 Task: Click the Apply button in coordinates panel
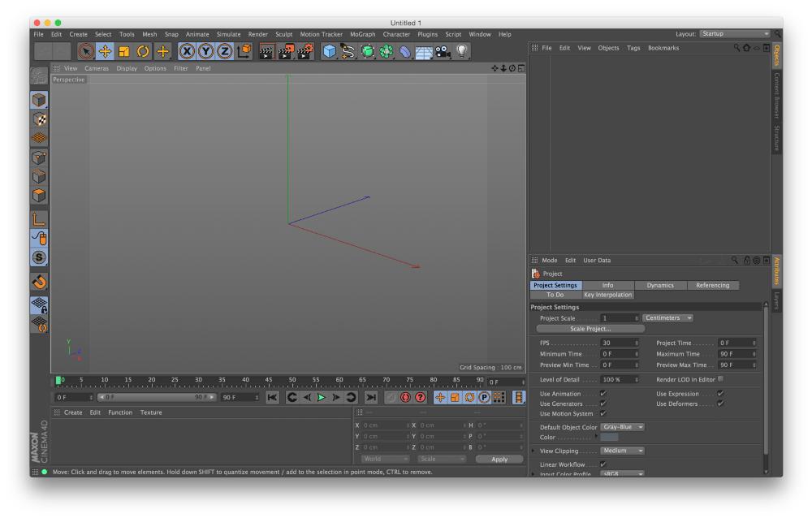pos(499,459)
